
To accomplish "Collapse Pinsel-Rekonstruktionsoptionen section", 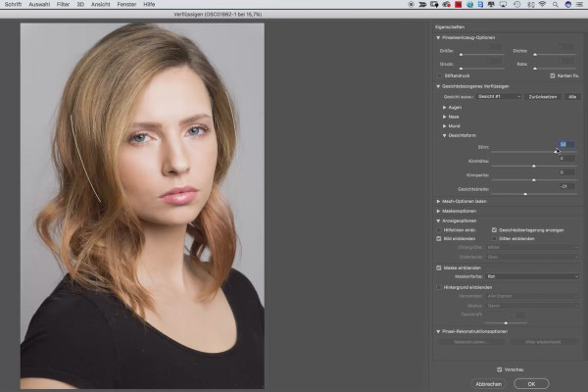I will click(x=438, y=331).
